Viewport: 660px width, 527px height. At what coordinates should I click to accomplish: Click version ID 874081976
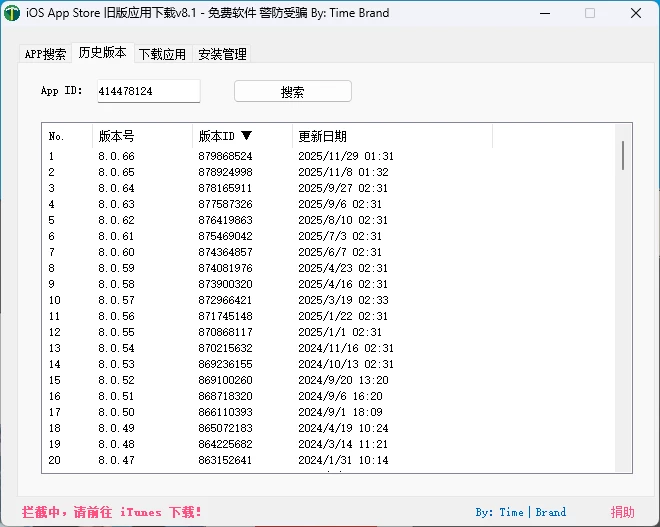(x=225, y=268)
